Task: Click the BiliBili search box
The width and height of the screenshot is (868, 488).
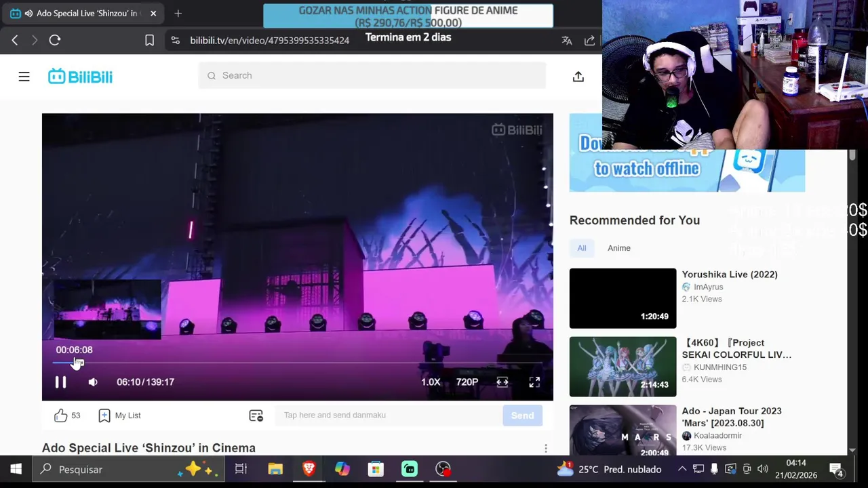Action: point(372,75)
